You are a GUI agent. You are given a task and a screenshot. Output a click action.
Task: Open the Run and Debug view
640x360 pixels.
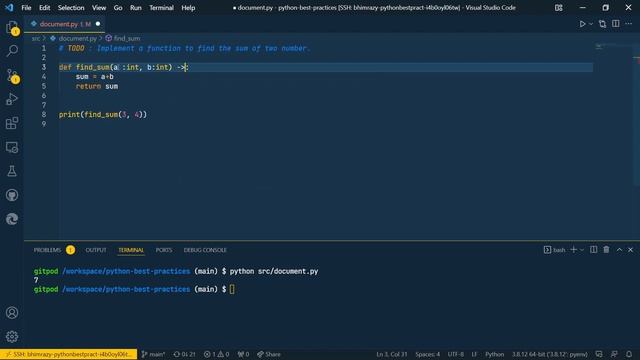12,99
